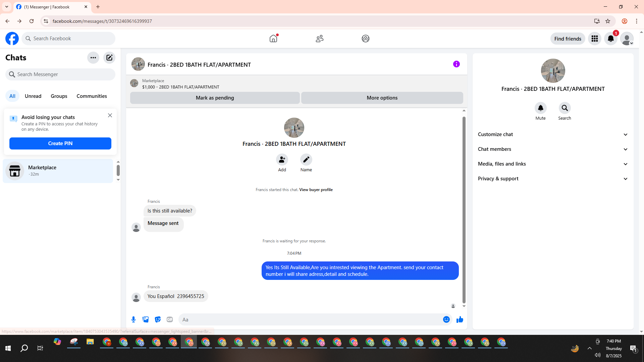Reload the current page

[x=32, y=21]
